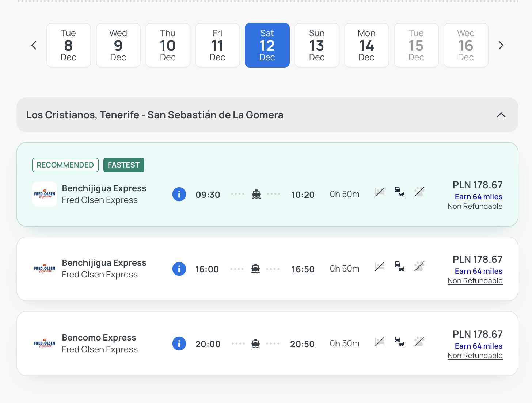The height and width of the screenshot is (403, 532).
Task: Click ferry icon on 16:00 sailing
Action: coord(256,269)
